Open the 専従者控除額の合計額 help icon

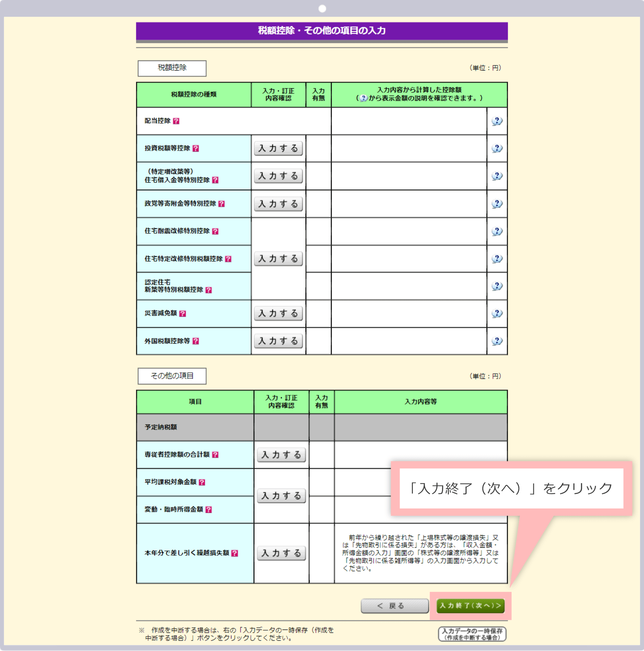click(x=216, y=454)
